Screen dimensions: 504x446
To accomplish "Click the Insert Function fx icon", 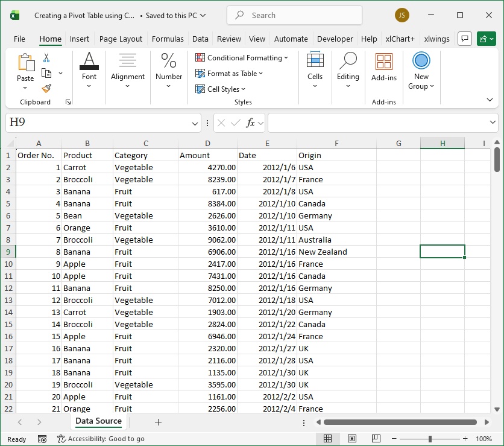I will click(250, 123).
